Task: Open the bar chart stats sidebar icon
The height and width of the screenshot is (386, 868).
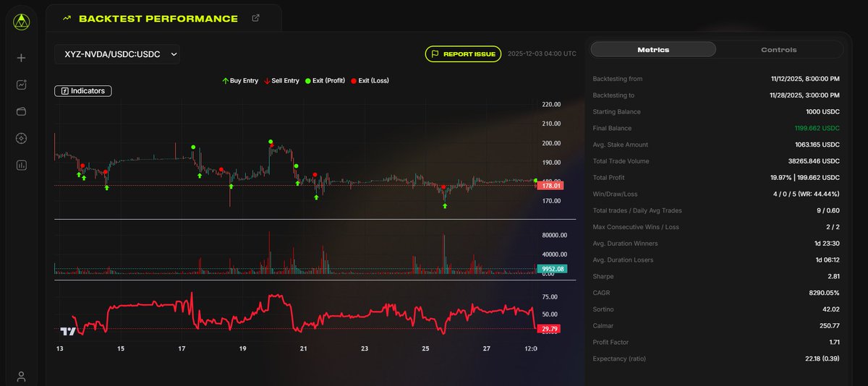Action: pos(21,165)
